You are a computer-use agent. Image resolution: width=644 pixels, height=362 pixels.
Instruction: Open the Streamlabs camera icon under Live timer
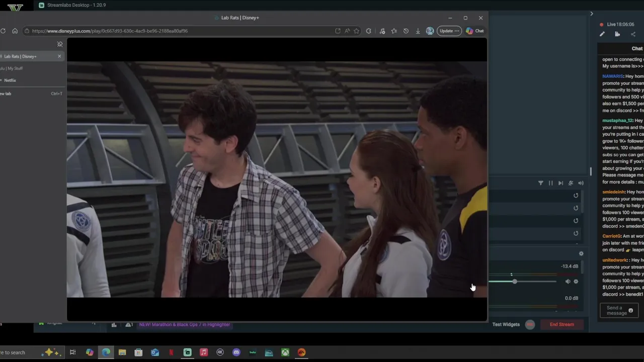pyautogui.click(x=617, y=34)
